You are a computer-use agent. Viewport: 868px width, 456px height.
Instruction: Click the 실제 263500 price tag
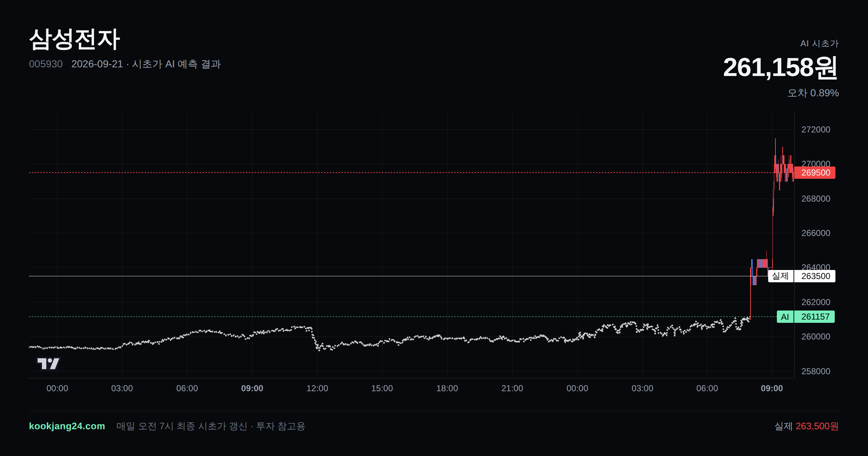point(802,276)
